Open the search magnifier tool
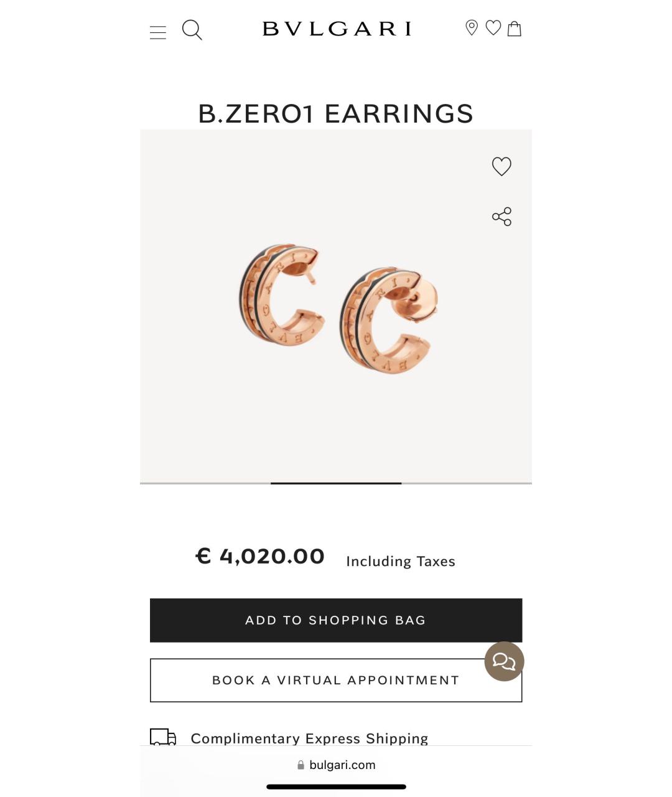The height and width of the screenshot is (797, 672). click(x=192, y=30)
